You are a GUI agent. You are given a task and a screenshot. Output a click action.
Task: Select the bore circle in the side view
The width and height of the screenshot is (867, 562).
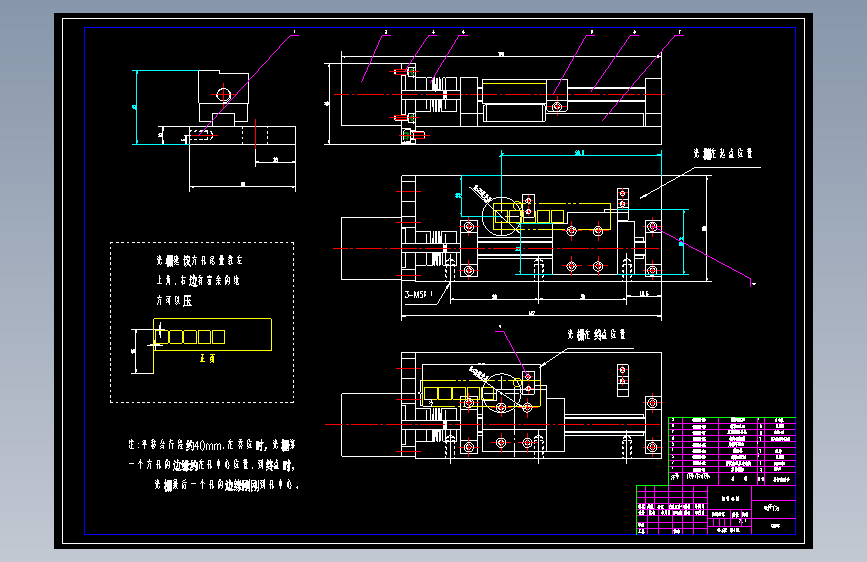223,95
